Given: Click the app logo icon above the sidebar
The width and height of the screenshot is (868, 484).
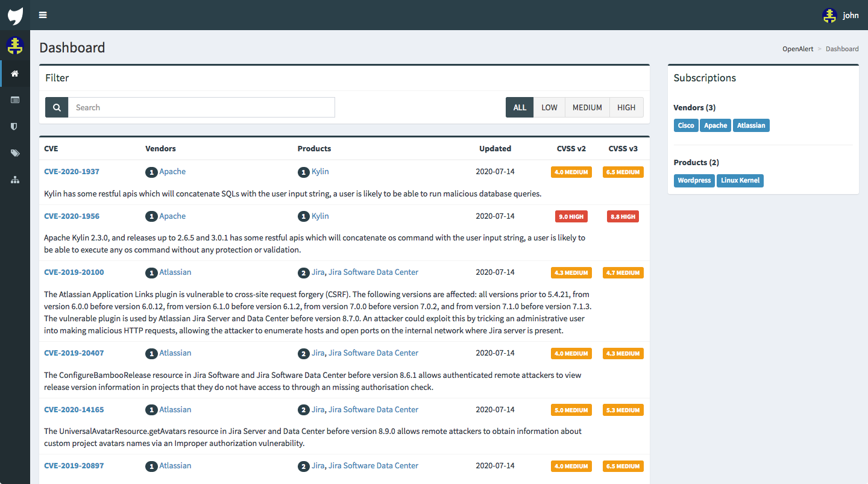Looking at the screenshot, I should pos(14,45).
